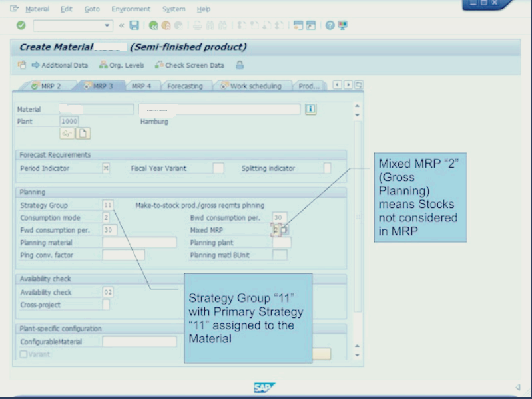
Task: Click the Find binoculars icon
Action: coord(210,25)
